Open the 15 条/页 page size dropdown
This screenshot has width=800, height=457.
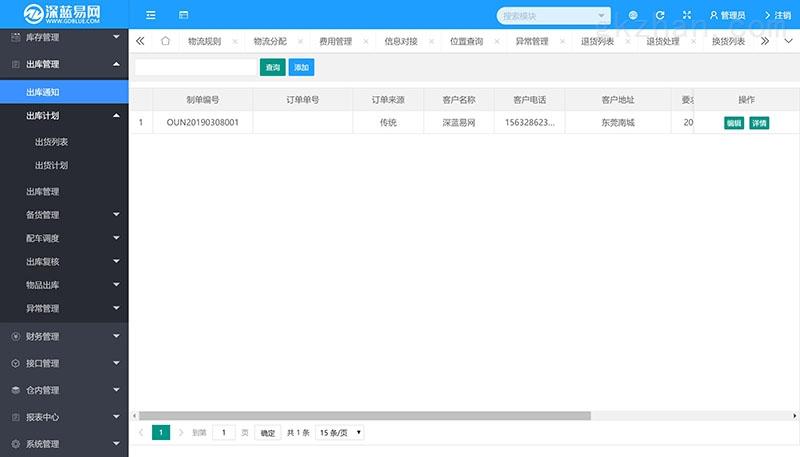coord(340,433)
